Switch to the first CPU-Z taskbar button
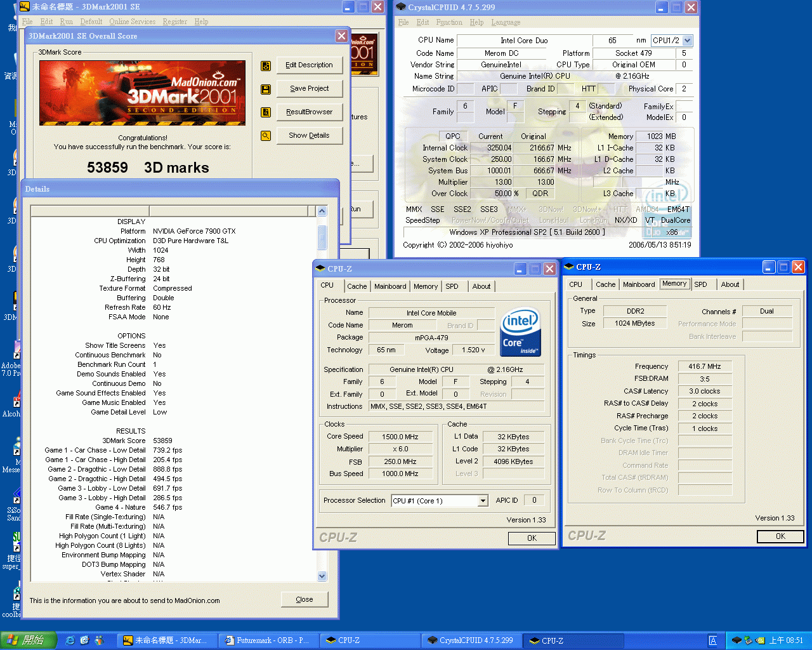Image resolution: width=812 pixels, height=650 pixels. point(372,640)
